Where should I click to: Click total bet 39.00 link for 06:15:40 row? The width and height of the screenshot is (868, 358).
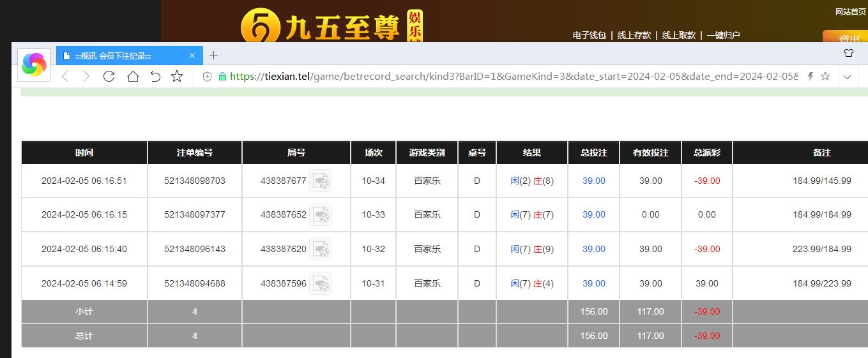click(x=594, y=249)
